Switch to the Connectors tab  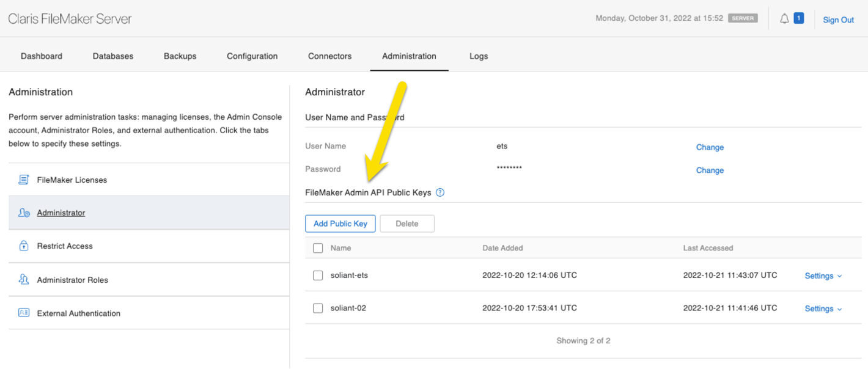click(330, 56)
